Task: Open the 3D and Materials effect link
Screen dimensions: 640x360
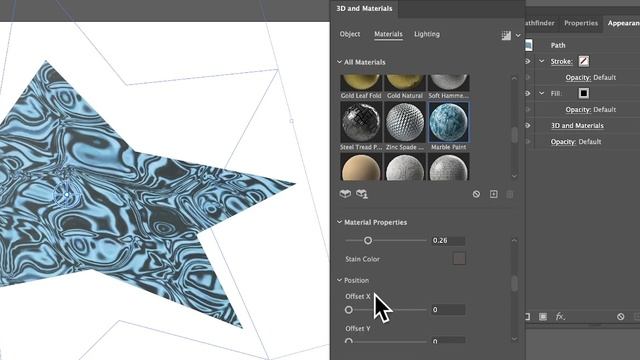Action: (577, 126)
